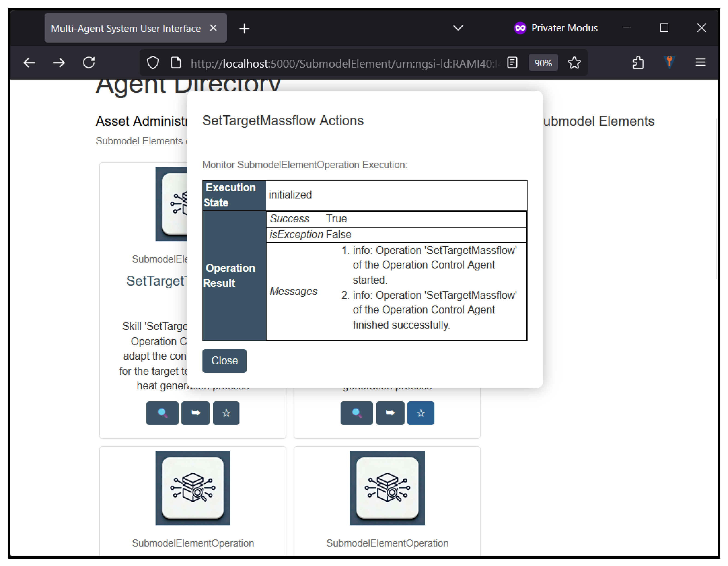Screen dimensions: 728x566
Task: Open the reader view icon in the address bar
Action: pos(512,63)
